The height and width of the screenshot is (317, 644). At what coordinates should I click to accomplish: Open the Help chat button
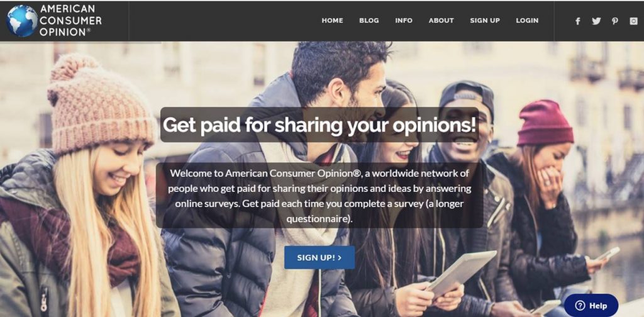pos(591,306)
